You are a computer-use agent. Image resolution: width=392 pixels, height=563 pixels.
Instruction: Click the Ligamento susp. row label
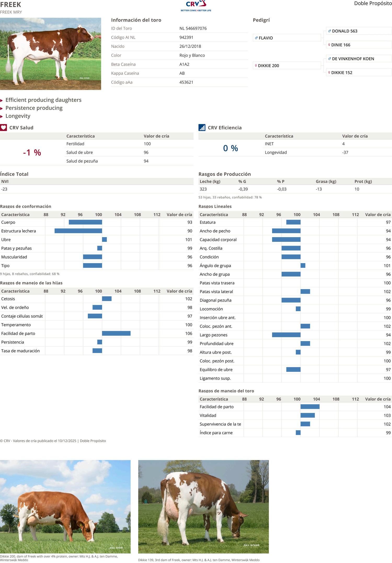tap(215, 378)
